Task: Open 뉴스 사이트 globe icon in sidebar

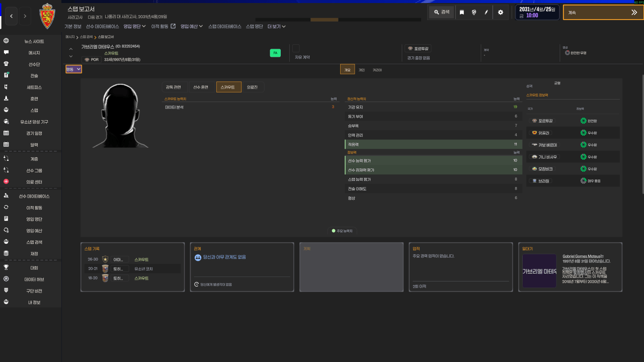Action: [6, 41]
